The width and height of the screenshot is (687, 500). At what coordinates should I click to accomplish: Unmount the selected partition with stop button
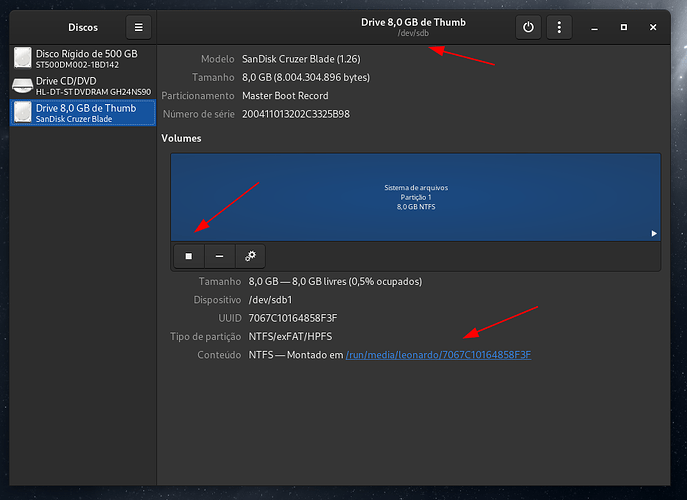pos(188,256)
